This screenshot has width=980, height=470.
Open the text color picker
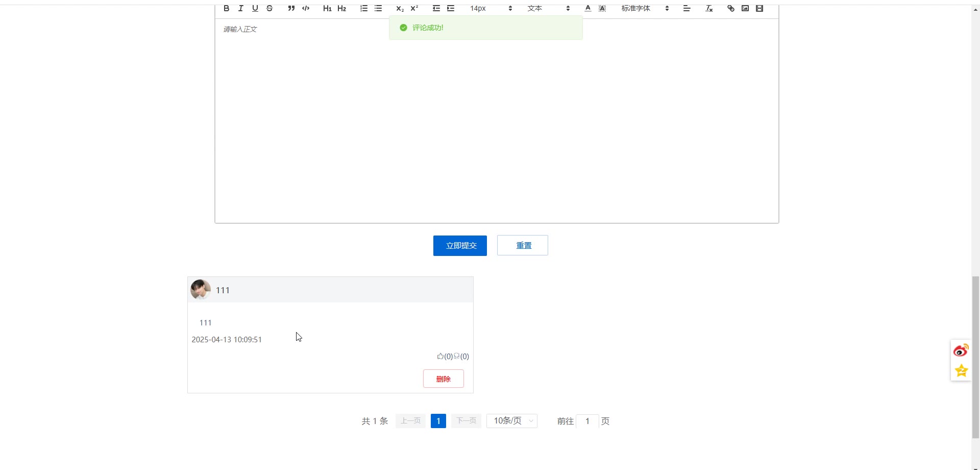coord(588,8)
